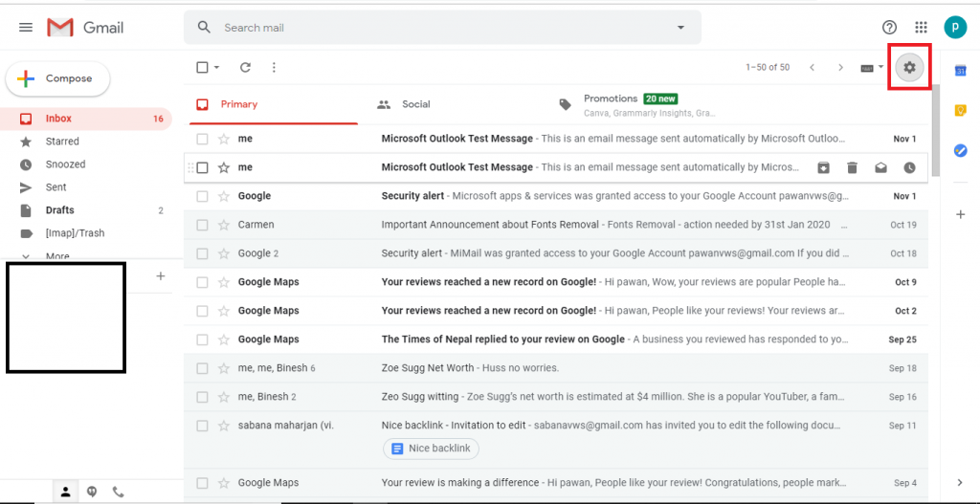Click the input tools keyboard button
The width and height of the screenshot is (980, 504).
click(x=867, y=68)
